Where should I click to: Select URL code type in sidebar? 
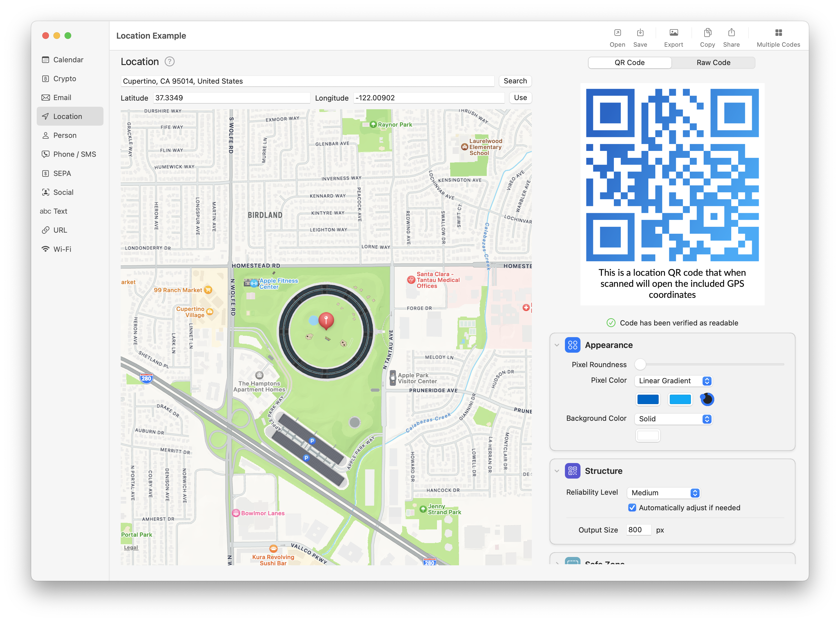(70, 230)
